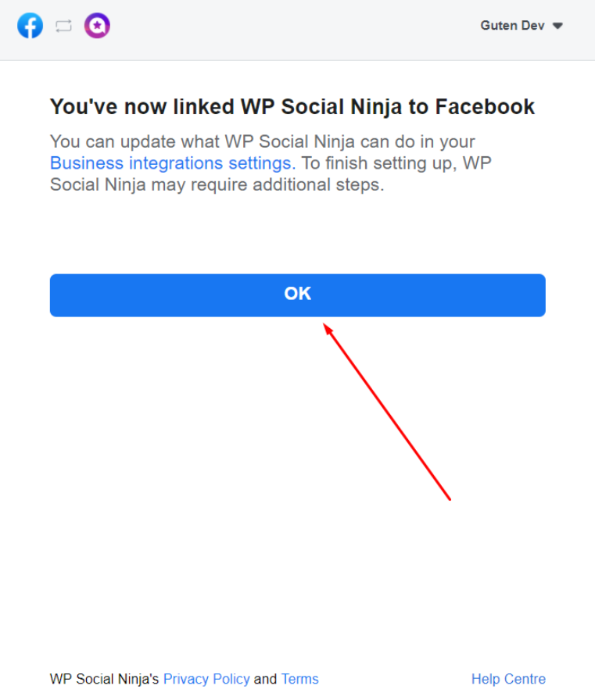Click the Facebook logo icon
Viewport: 595px width, 700px height.
tap(30, 26)
